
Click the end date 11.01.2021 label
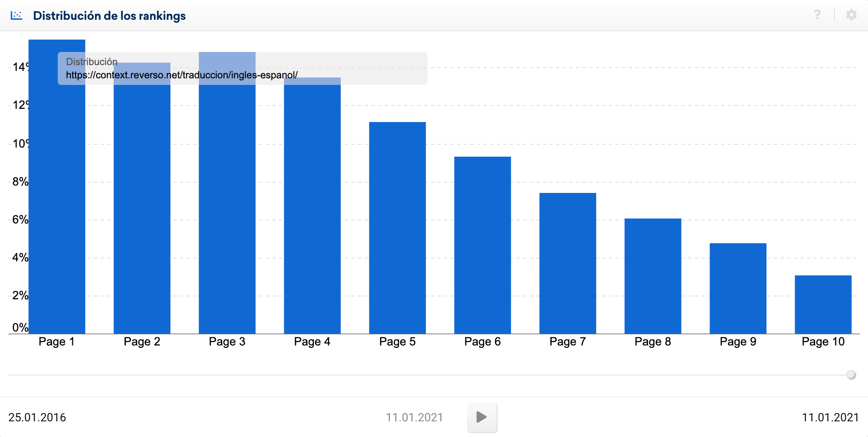pos(830,417)
